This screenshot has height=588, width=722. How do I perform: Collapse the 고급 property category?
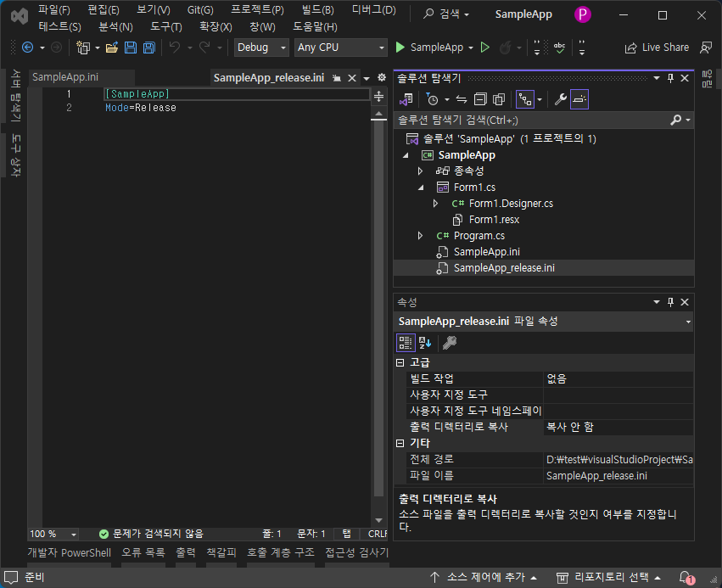tap(400, 363)
